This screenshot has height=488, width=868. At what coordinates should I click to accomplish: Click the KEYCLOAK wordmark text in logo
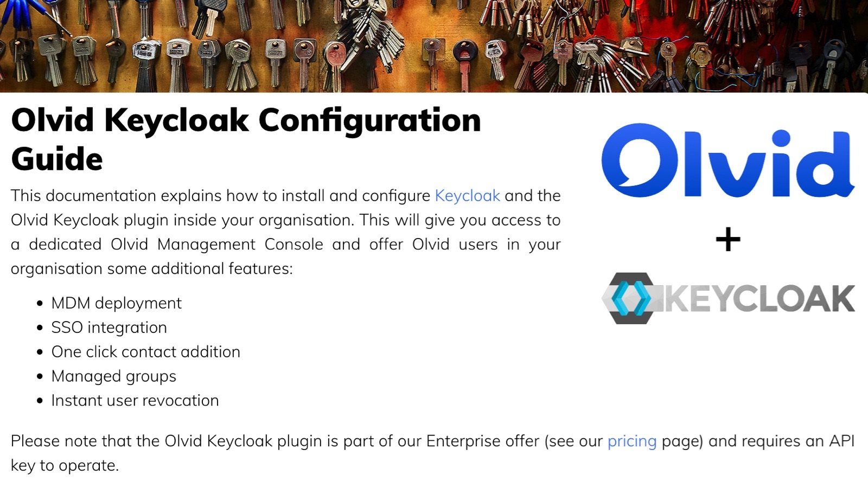point(759,299)
